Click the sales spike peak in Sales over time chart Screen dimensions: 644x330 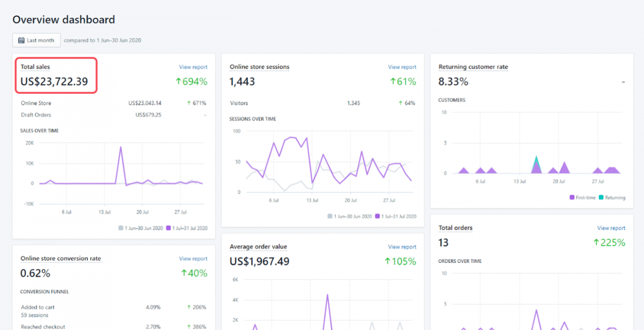pyautogui.click(x=121, y=147)
